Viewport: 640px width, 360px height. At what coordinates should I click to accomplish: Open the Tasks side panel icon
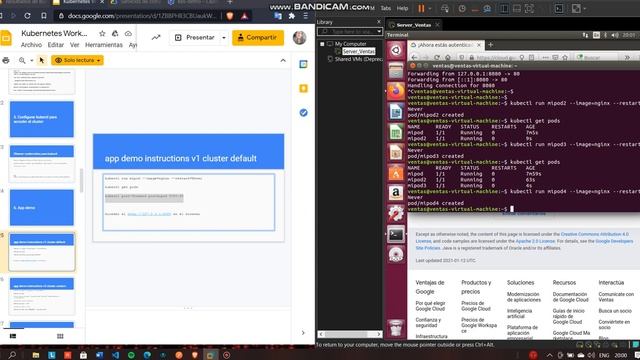click(x=303, y=113)
